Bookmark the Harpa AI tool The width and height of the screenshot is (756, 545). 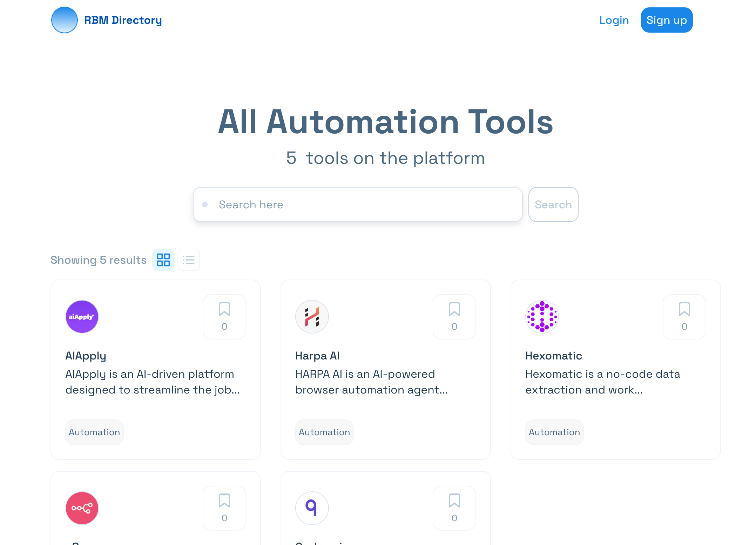tap(454, 317)
